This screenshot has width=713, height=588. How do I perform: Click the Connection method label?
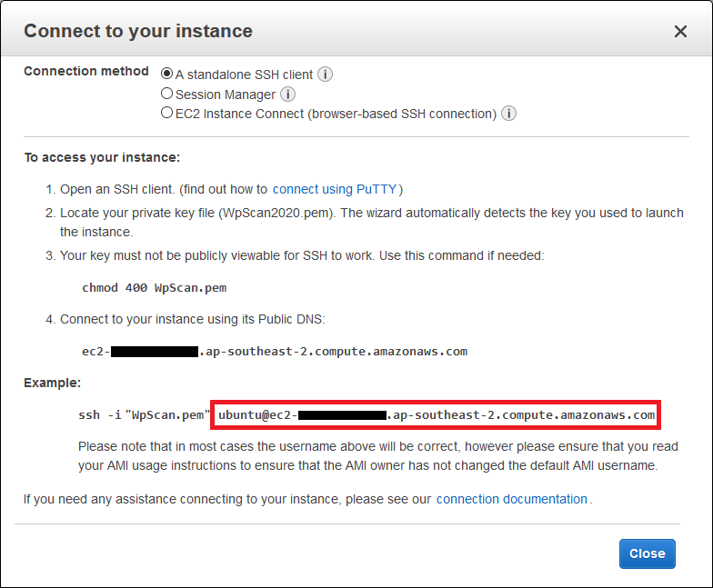[x=86, y=71]
